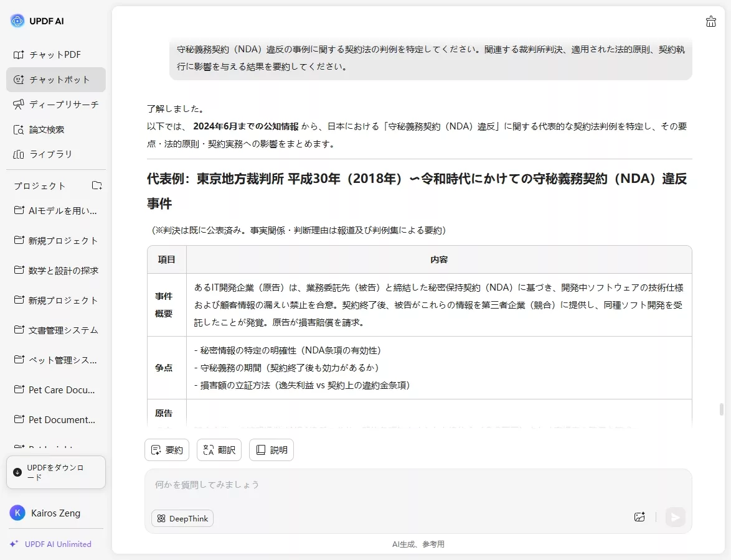
Task: Click the 要約 quick action button
Action: 166,449
